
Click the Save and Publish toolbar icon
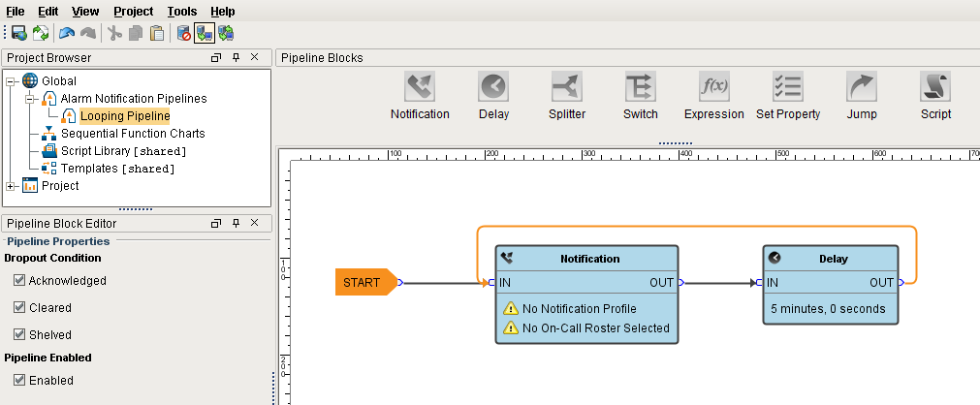point(19,33)
